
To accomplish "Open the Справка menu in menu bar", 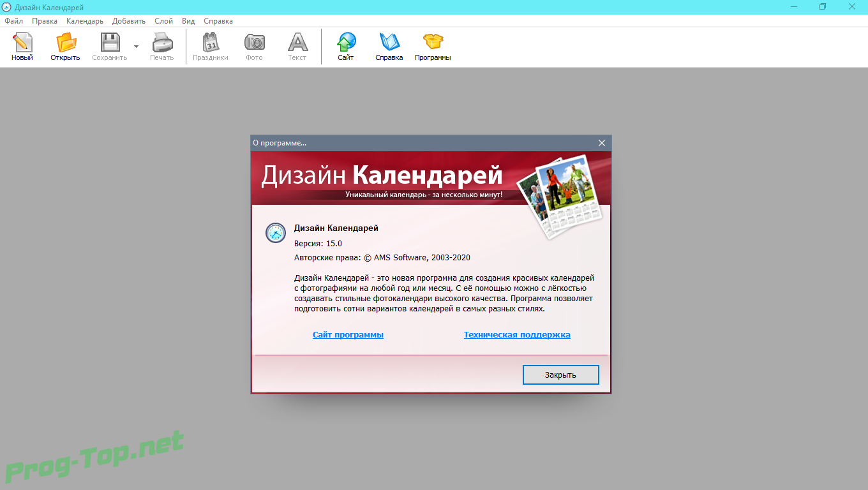I will (x=218, y=21).
